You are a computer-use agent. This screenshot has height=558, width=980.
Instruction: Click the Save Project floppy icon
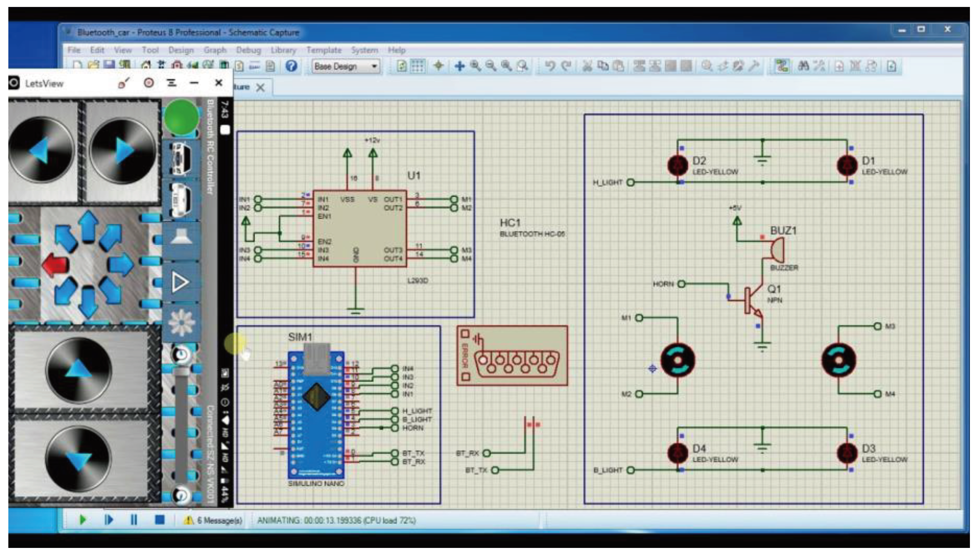[x=110, y=65]
